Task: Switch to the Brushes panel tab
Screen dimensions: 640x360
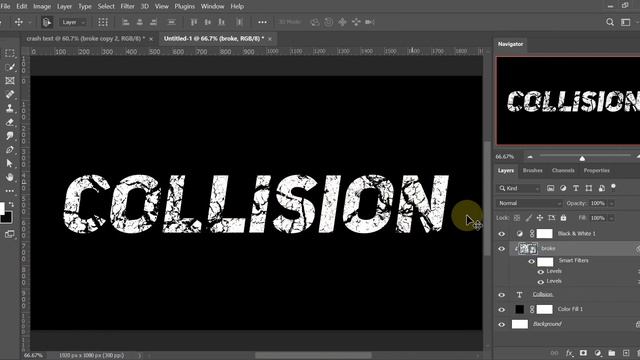Action: click(532, 170)
